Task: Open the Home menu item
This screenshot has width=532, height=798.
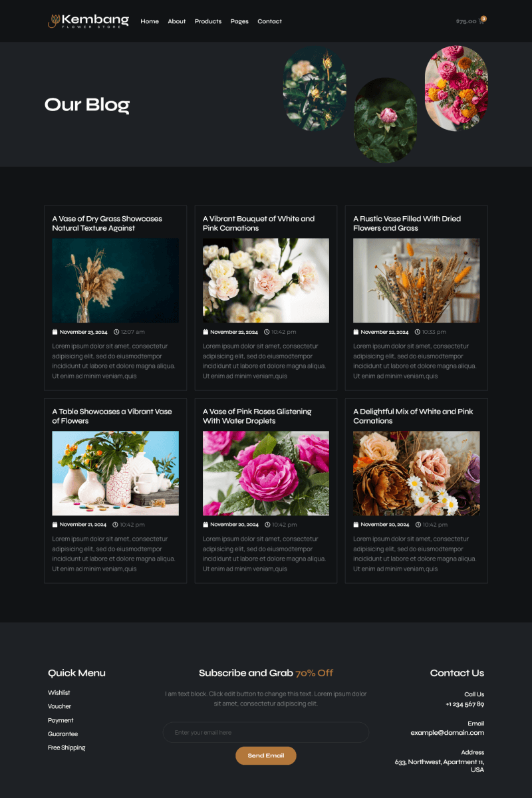Action: click(x=150, y=21)
